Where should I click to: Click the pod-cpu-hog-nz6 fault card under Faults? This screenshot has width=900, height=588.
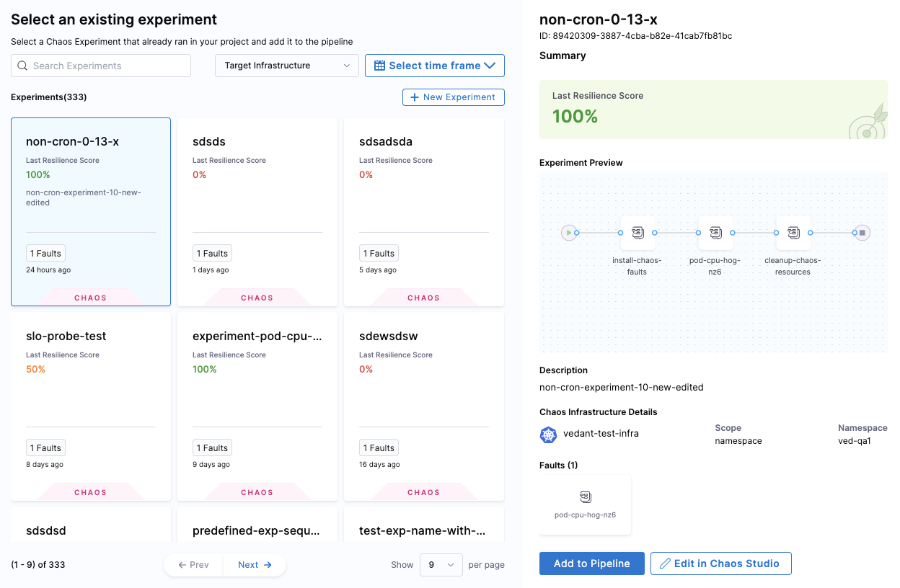[x=585, y=504]
